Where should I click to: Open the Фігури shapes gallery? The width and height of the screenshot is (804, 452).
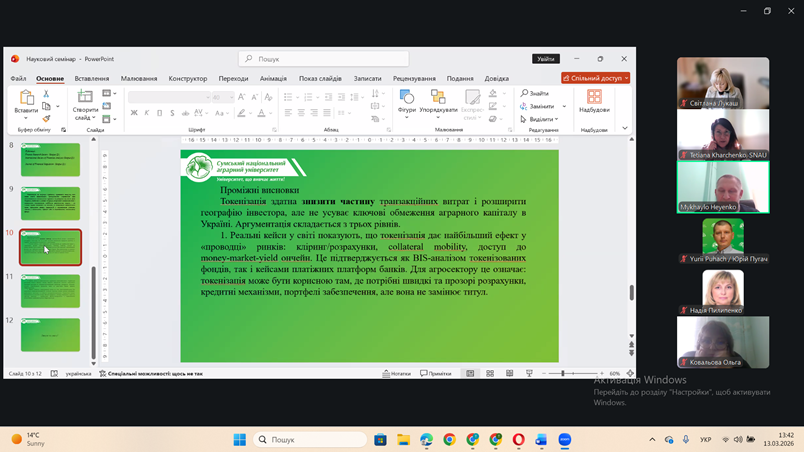[407, 98]
